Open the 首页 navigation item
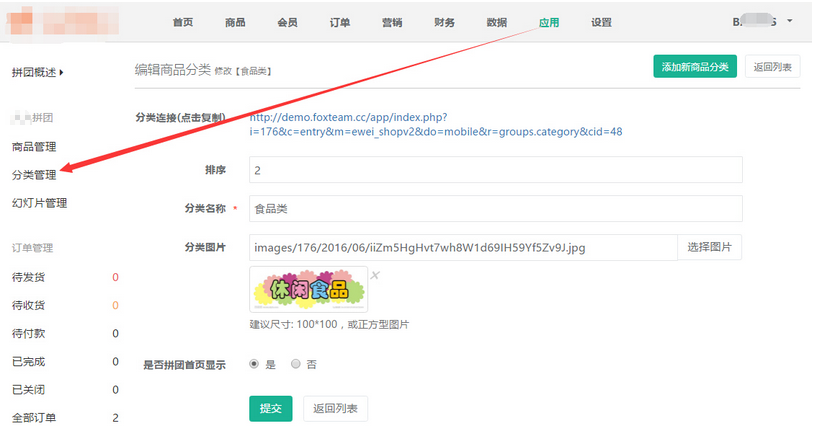Viewport: 816px width, 438px height. (183, 22)
